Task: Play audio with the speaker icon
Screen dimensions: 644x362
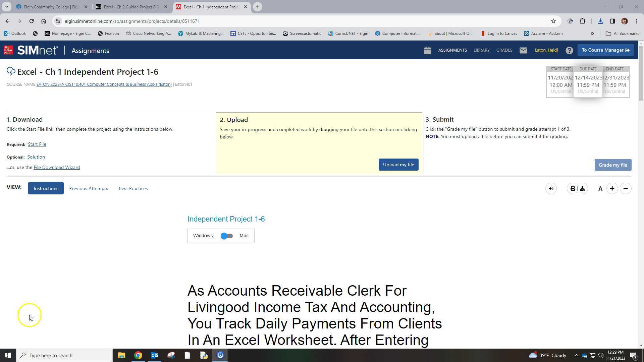Action: tap(551, 189)
